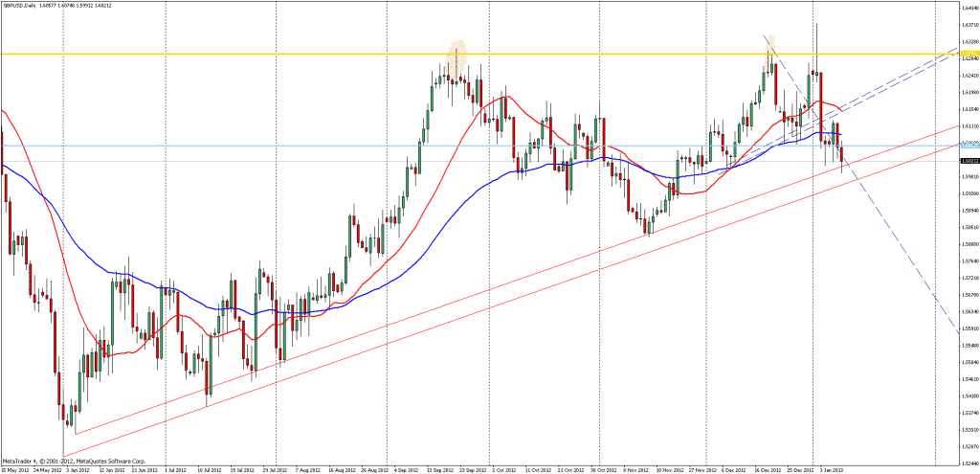
Task: Click the 1.61110 price axis label
Action: tap(967, 125)
